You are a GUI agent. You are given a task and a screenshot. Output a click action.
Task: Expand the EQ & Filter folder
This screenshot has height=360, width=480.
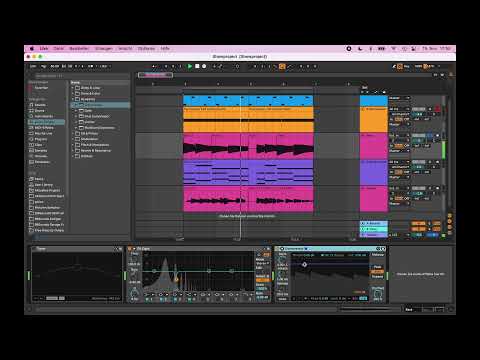[x=73, y=133]
